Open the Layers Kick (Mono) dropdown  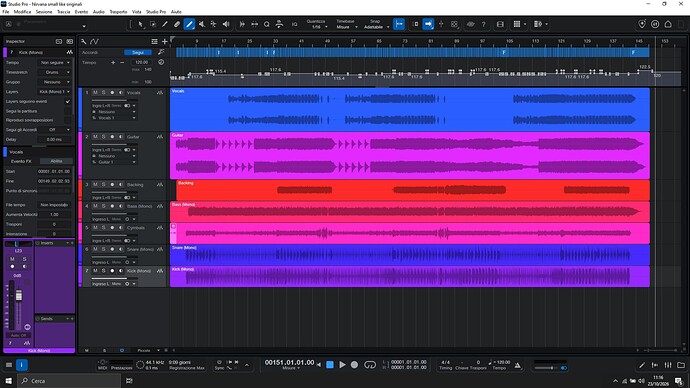point(55,92)
